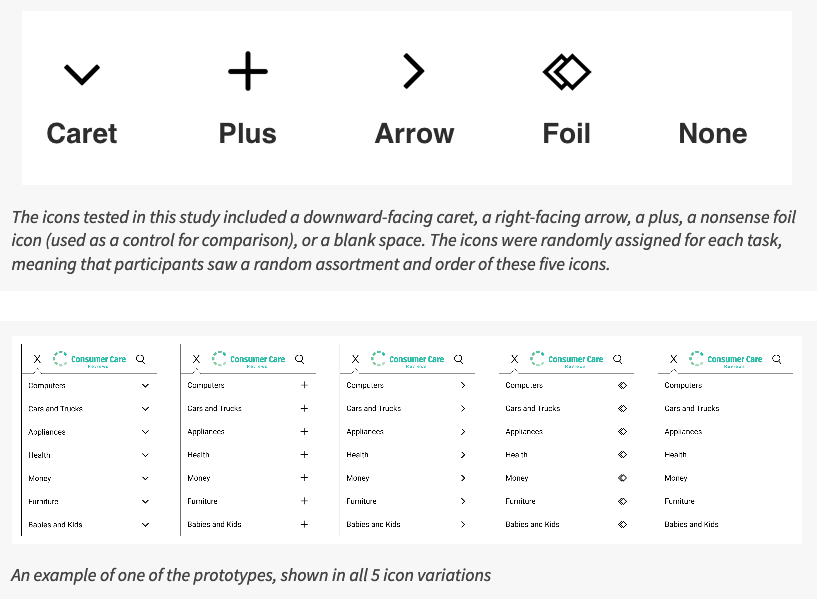The width and height of the screenshot is (817, 599).
Task: Select Cars and Trucks in the no-icon prototype
Action: (x=692, y=408)
